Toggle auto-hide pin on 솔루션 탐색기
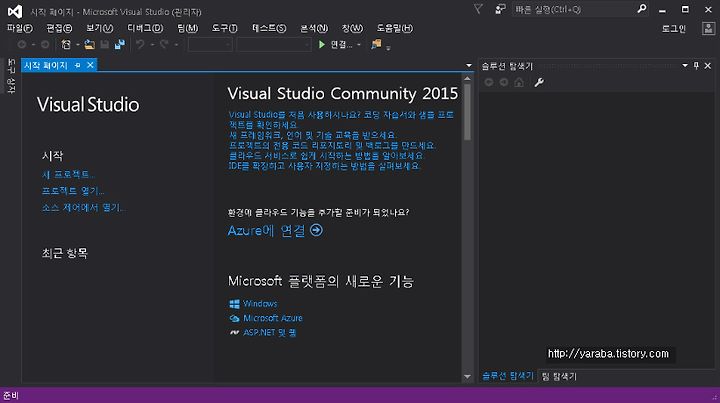Viewport: 720px width, 403px height. [x=696, y=66]
